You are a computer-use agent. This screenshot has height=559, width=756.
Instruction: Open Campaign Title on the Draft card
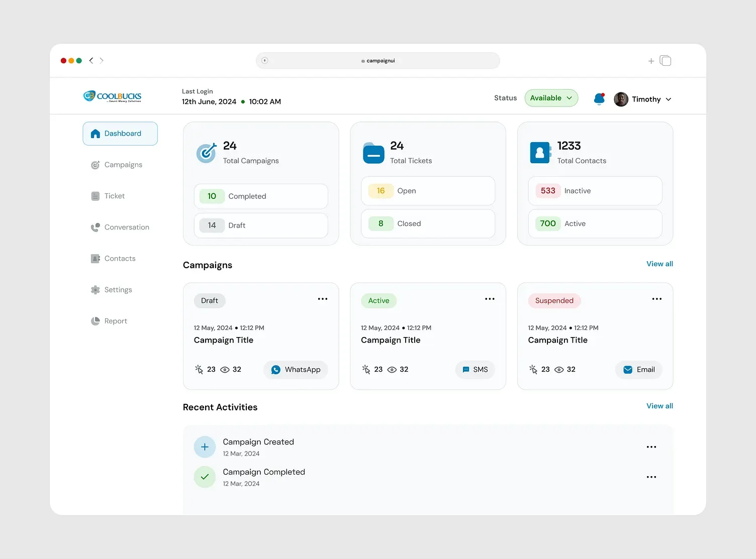(x=224, y=340)
